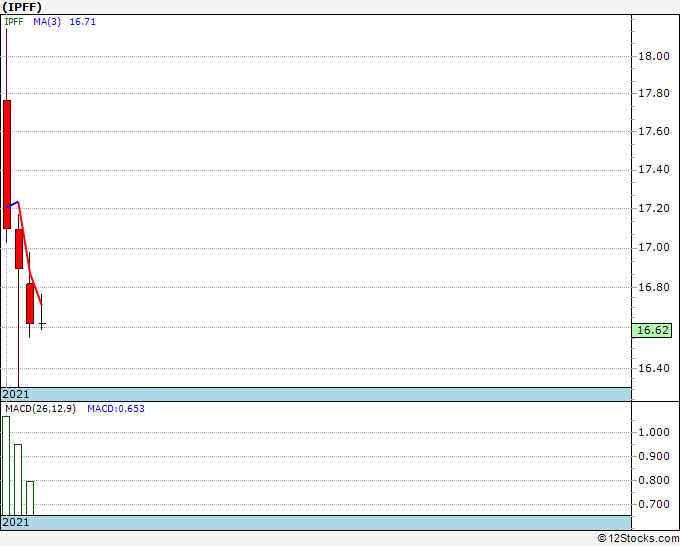Click the tallest green MACD bar

tap(6, 466)
